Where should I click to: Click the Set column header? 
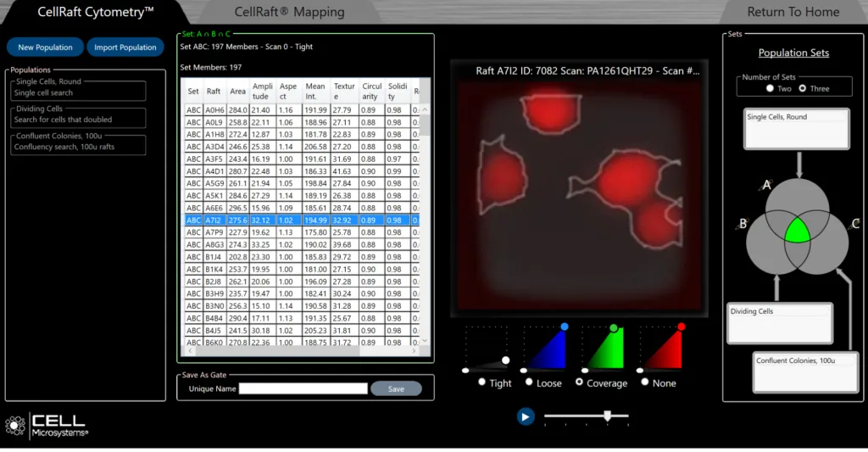pyautogui.click(x=193, y=92)
